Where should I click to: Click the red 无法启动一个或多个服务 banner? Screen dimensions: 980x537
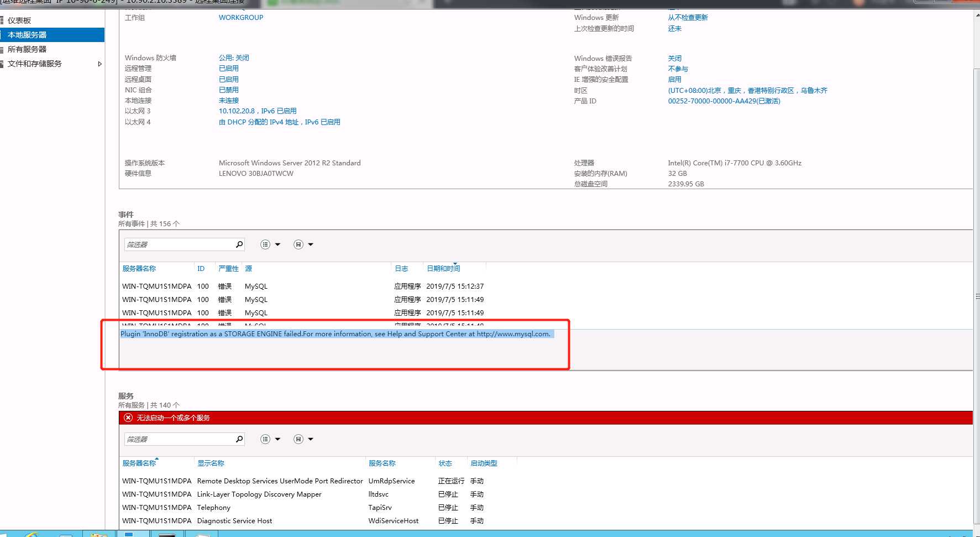[x=546, y=418]
